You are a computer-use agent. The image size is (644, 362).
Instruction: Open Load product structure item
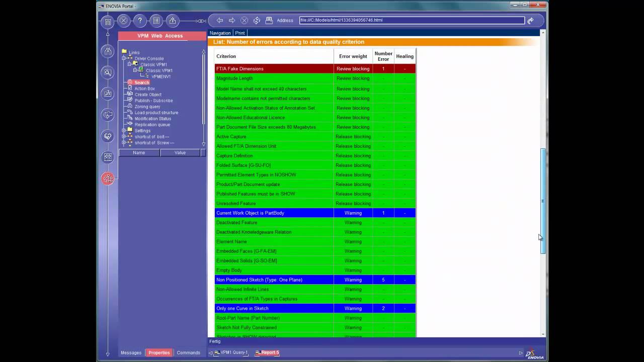(x=156, y=113)
